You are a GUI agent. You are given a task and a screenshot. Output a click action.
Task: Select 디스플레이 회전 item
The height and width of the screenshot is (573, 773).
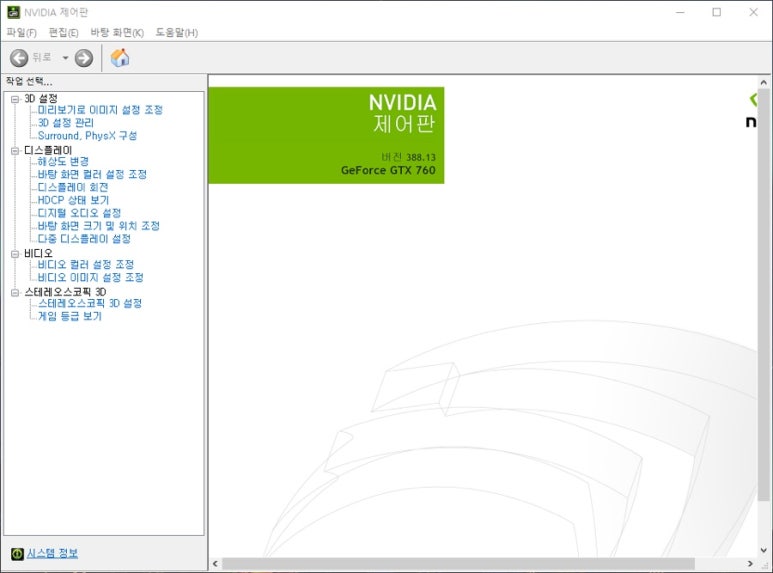point(73,187)
